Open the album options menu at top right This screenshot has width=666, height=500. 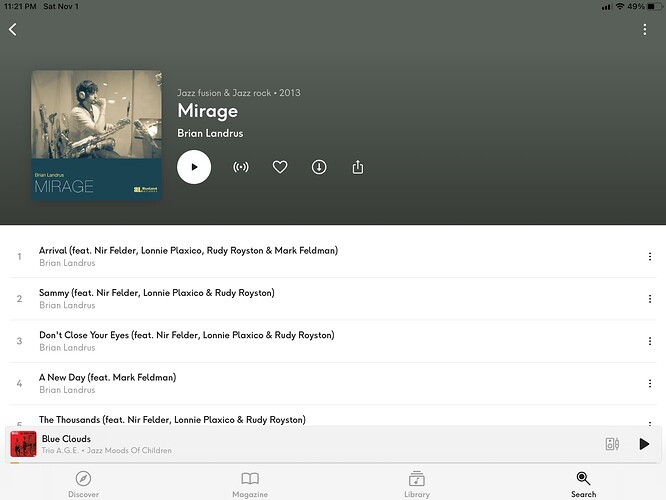pyautogui.click(x=645, y=30)
